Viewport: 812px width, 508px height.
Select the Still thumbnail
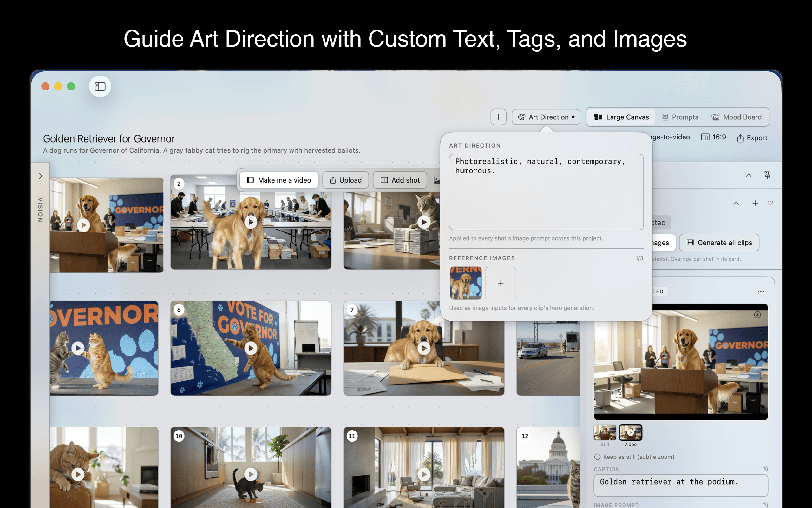[605, 433]
